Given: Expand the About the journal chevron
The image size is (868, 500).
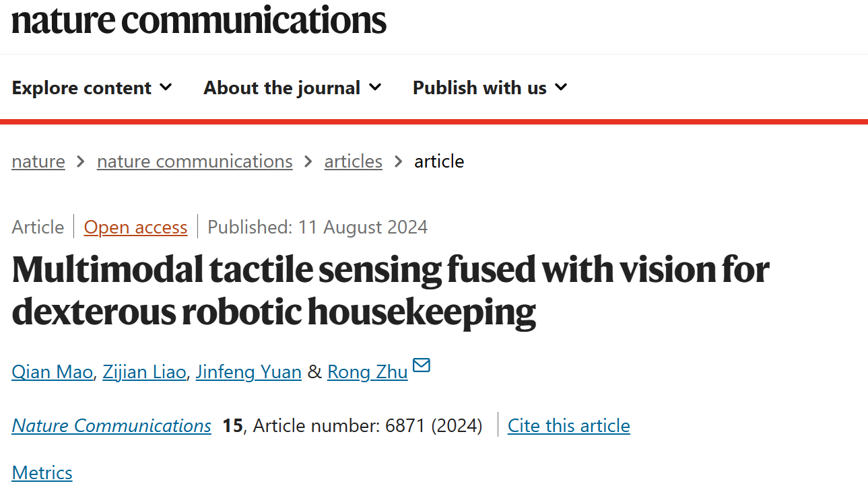Looking at the screenshot, I should (x=375, y=87).
